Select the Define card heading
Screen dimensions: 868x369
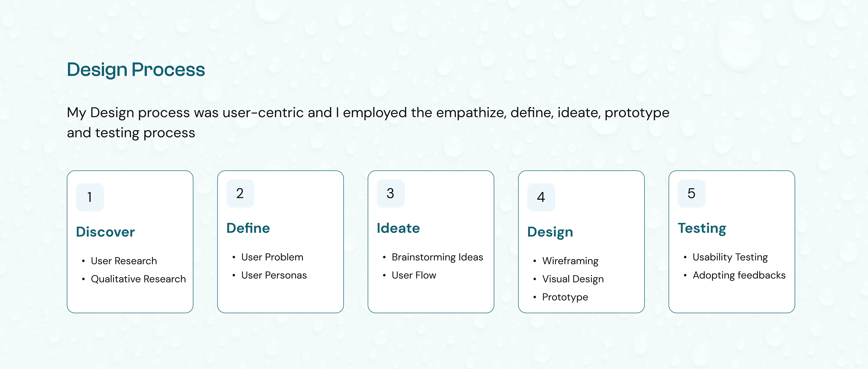[x=248, y=228]
